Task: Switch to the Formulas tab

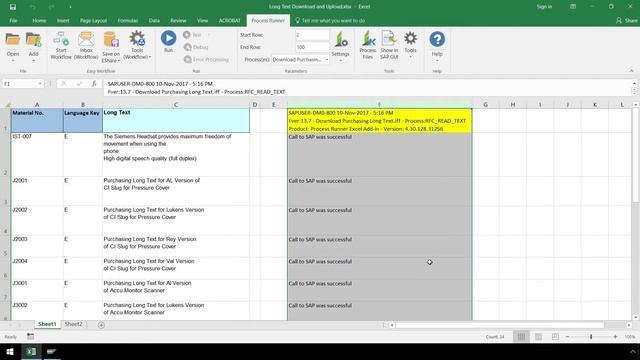Action: (x=128, y=20)
